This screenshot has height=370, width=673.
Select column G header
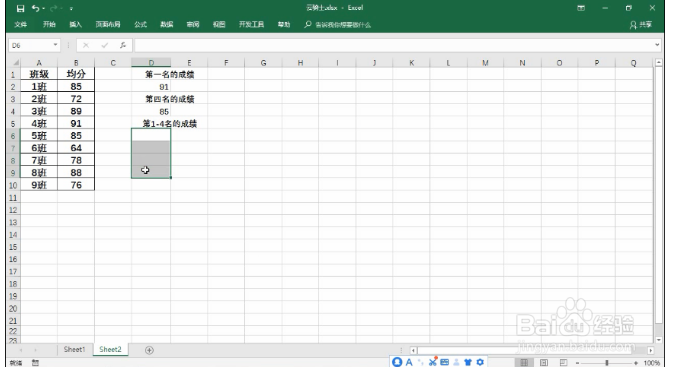tap(263, 63)
